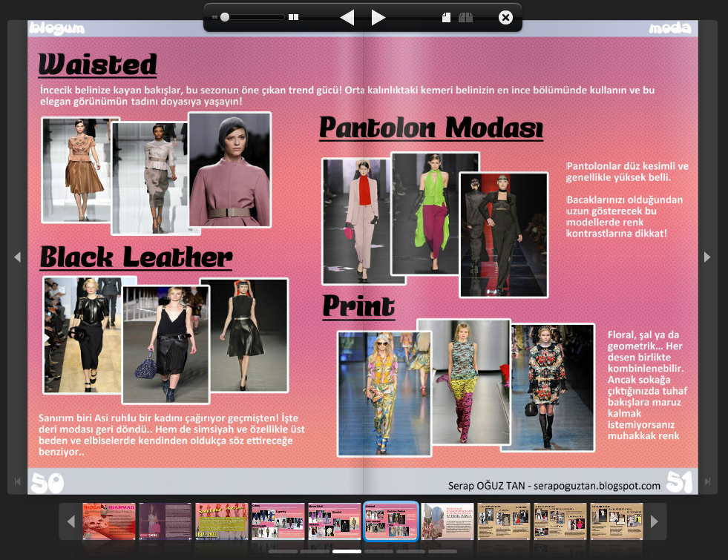Click photo of model carrying blue handbag
Screen dimensions: 728x560
click(165, 344)
